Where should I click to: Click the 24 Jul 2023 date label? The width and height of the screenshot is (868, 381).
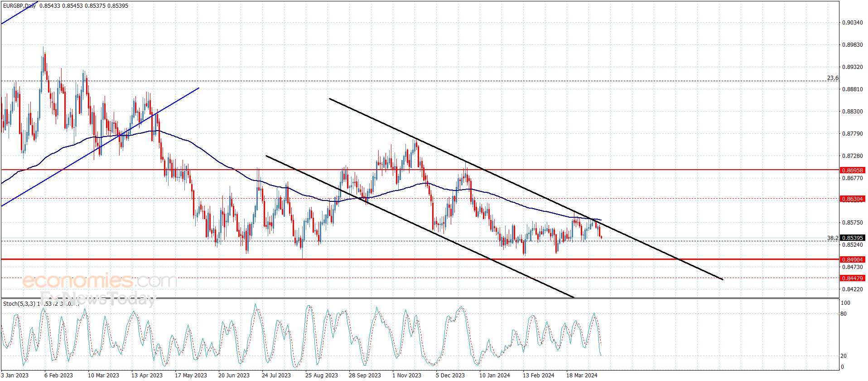tap(276, 375)
